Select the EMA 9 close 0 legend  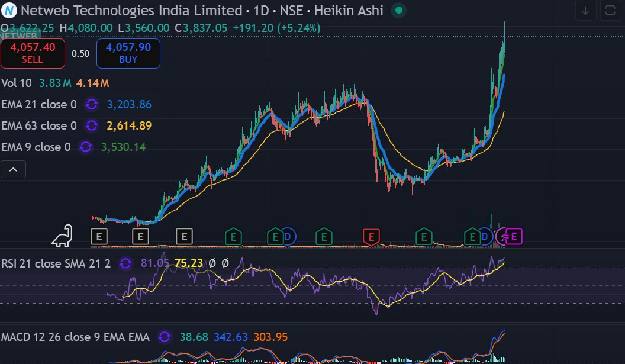pos(36,147)
